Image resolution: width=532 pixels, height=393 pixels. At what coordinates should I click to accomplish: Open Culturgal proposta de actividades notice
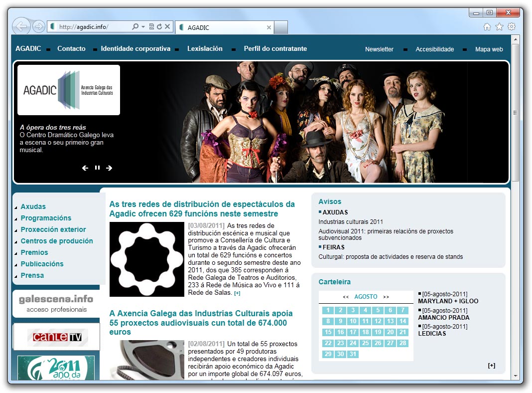pos(391,257)
